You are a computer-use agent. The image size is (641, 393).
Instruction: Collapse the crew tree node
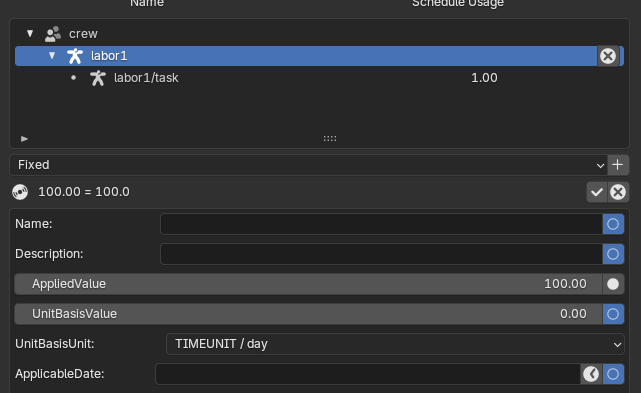coord(30,33)
